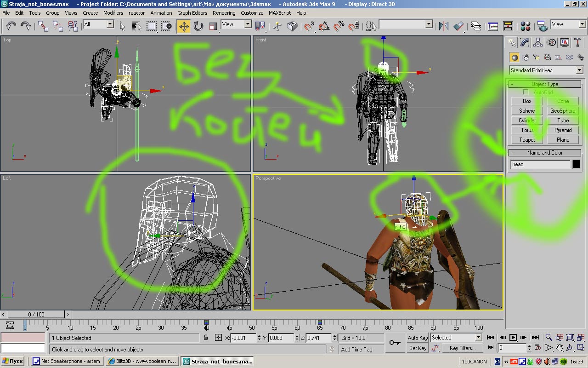Open the Modifiers menu
This screenshot has height=368, width=588.
(x=113, y=13)
